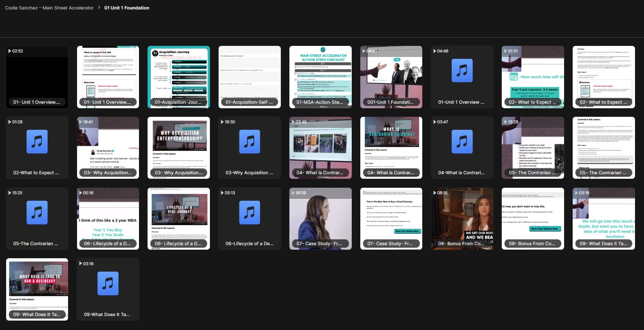Click the '04-What is Contrari...' audio file name
This screenshot has width=644, height=330.
[x=461, y=173]
